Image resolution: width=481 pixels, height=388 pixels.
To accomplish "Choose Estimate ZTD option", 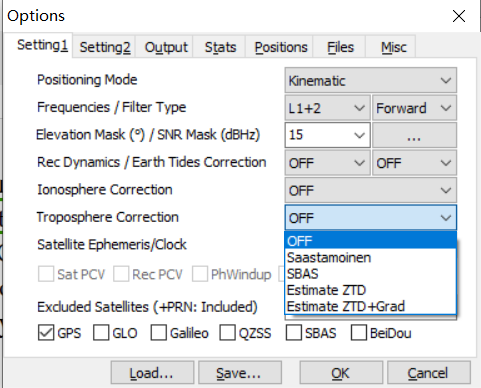I will pos(371,290).
